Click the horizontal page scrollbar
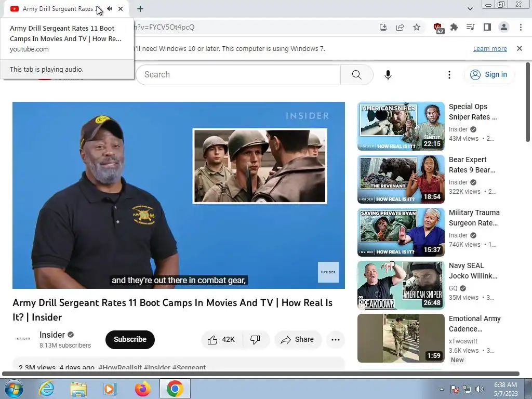Viewport: 532px width, 399px height. (x=261, y=374)
